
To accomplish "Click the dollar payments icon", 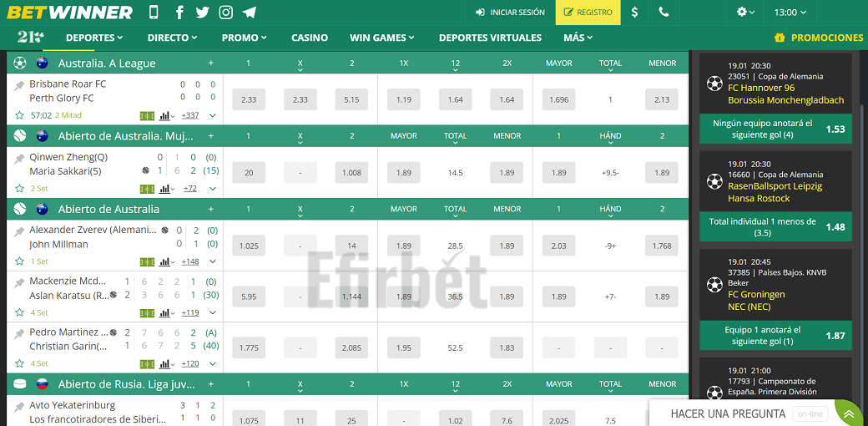I will 635,13.
